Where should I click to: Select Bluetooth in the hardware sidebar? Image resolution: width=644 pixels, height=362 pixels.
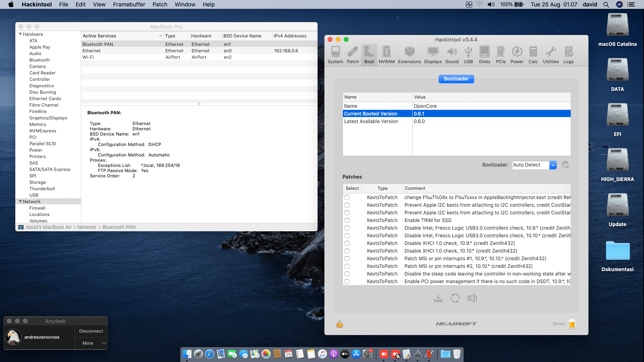39,60
